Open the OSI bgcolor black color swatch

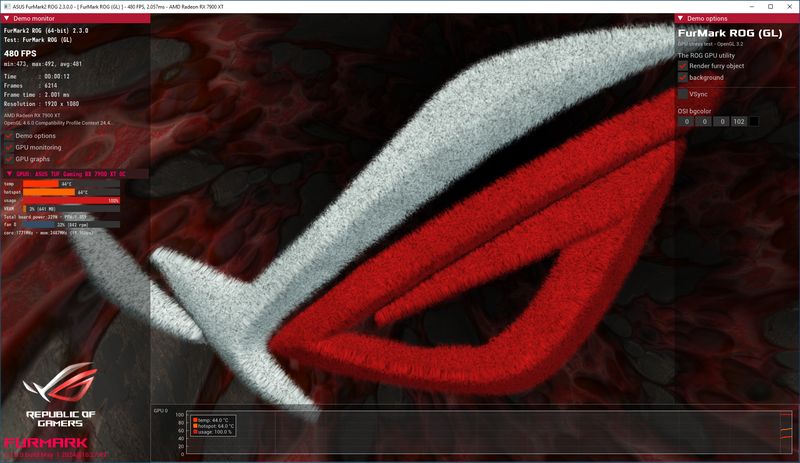click(753, 121)
